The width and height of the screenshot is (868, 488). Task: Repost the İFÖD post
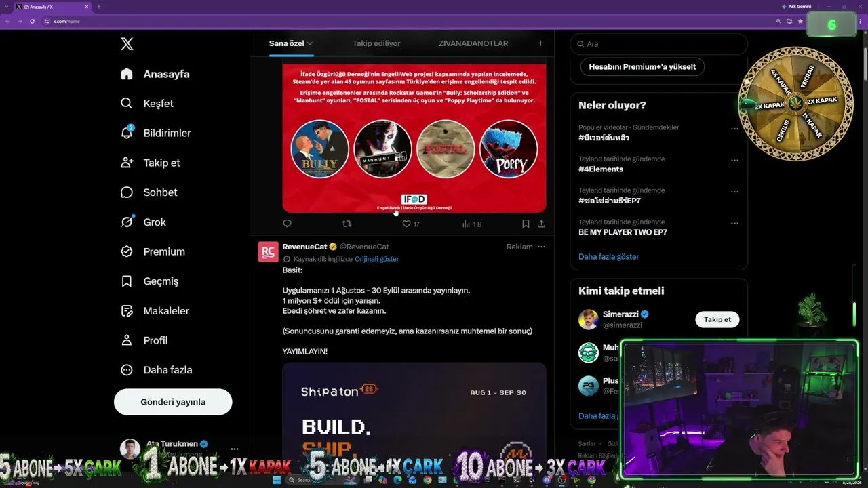[347, 224]
